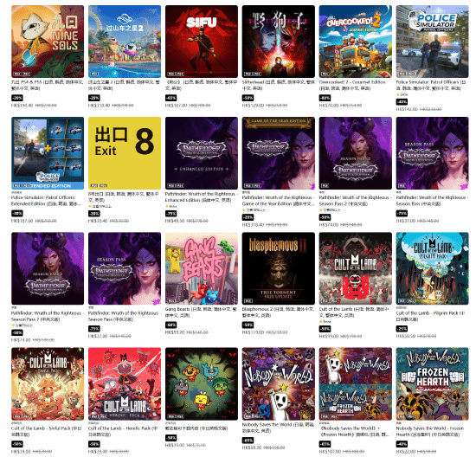Select Police Simulator Extended Edition cover
The height and width of the screenshot is (470, 476).
pos(48,153)
